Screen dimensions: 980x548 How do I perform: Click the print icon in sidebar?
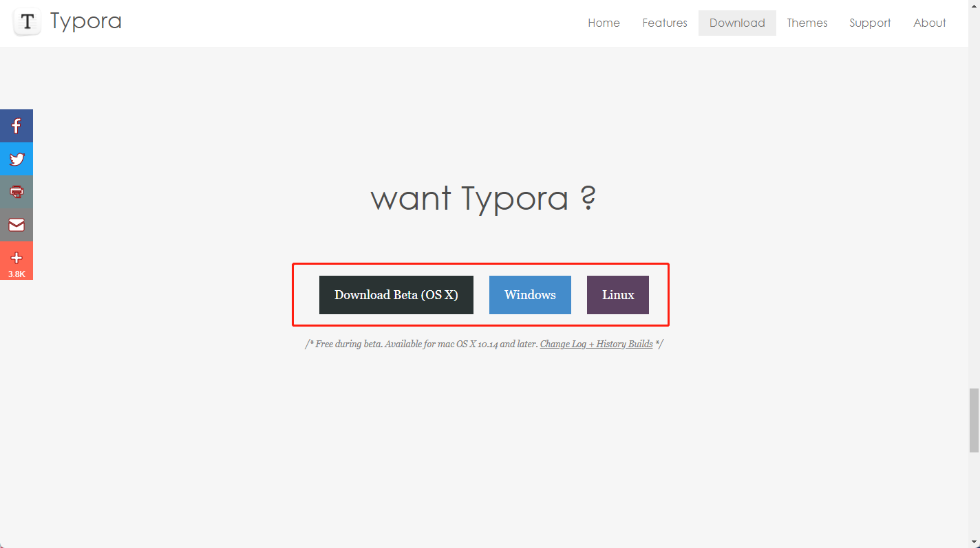pos(17,192)
